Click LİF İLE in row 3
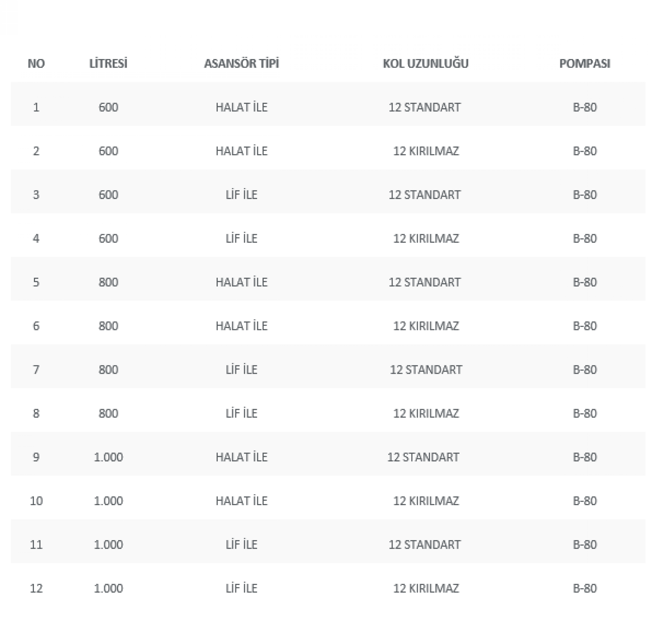Screen dimensions: 652x644 tap(241, 195)
